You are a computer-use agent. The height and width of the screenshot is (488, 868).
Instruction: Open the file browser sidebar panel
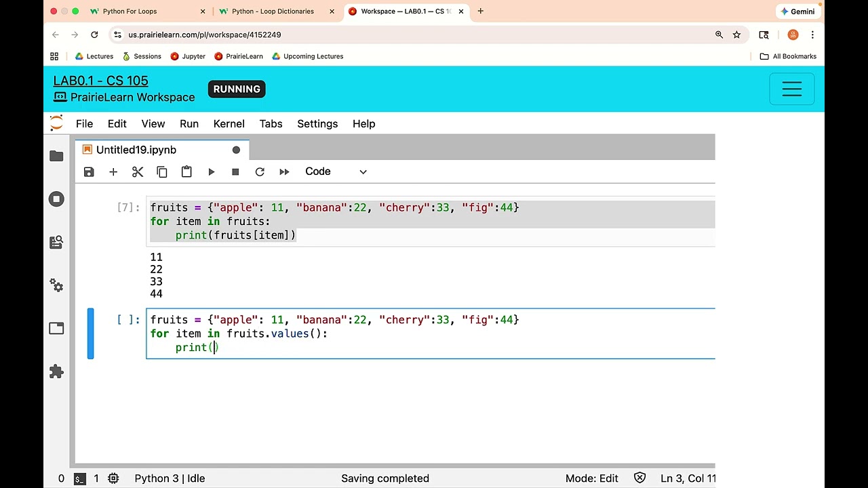pyautogui.click(x=56, y=156)
